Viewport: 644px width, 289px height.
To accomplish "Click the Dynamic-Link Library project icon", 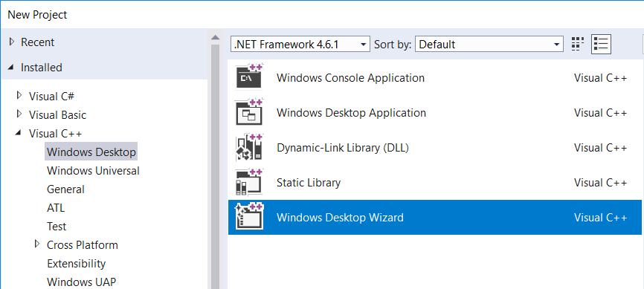I will pyautogui.click(x=249, y=146).
